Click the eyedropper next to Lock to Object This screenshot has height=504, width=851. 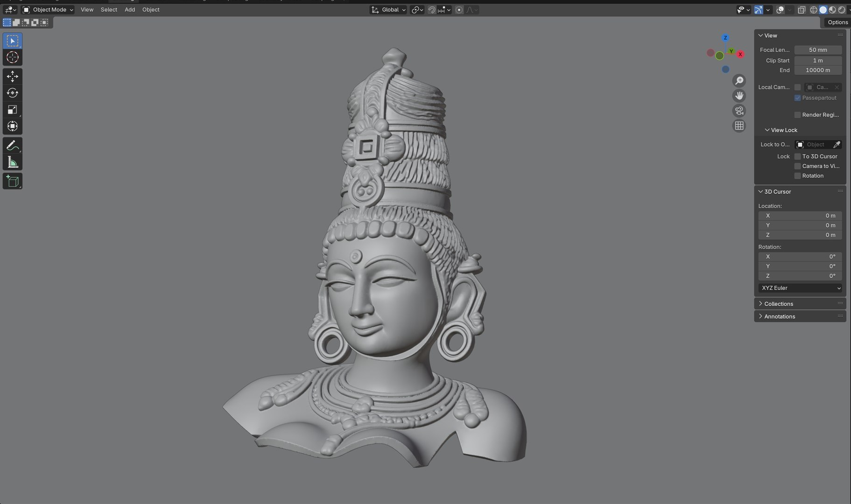(x=837, y=145)
